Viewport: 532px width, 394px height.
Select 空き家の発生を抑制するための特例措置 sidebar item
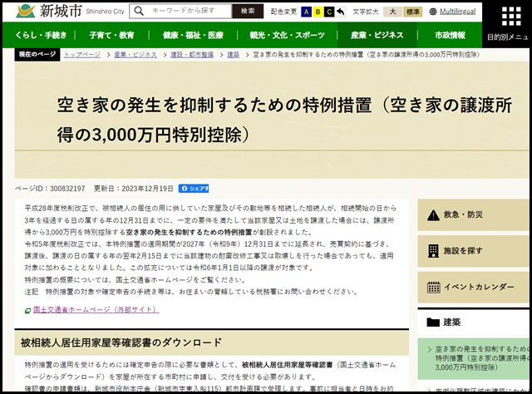coord(473,358)
